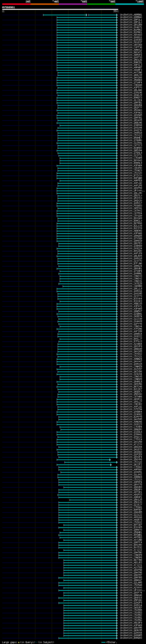Click the UniRef100_B6CAT1 label
The image size is (146, 644).
coord(131,53)
